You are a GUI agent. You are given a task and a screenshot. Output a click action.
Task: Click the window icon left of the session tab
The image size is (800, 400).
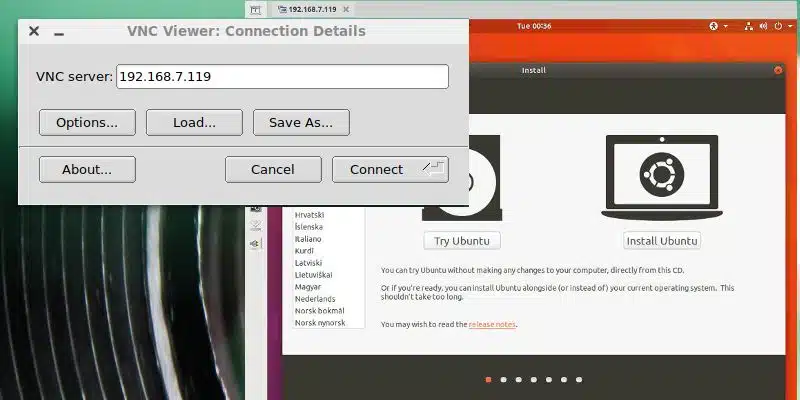coord(256,10)
